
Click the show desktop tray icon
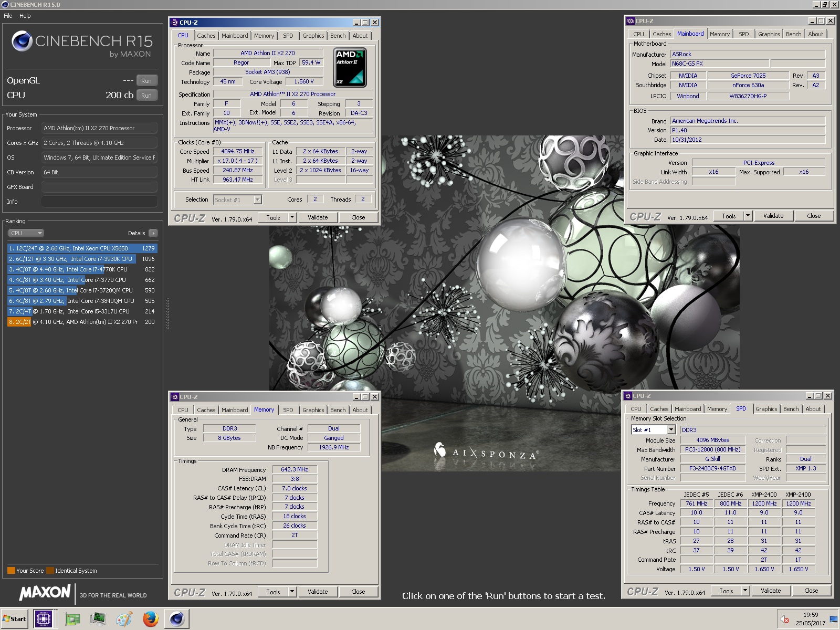click(x=834, y=619)
